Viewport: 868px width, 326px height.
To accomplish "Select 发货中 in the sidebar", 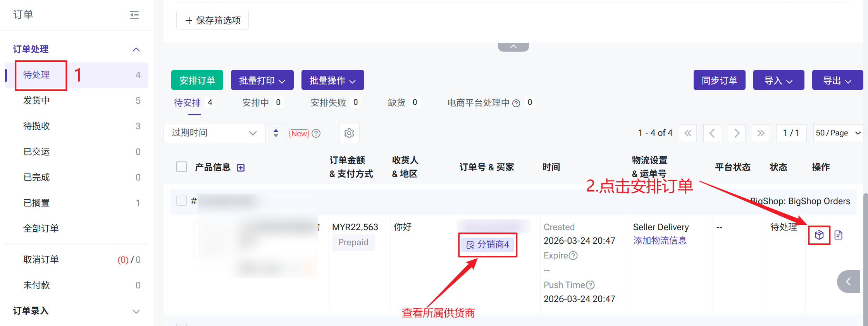I will [x=37, y=101].
